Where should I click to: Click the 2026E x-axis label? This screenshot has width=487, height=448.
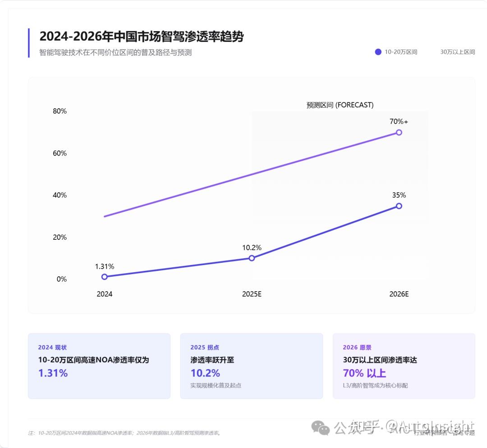coord(399,294)
